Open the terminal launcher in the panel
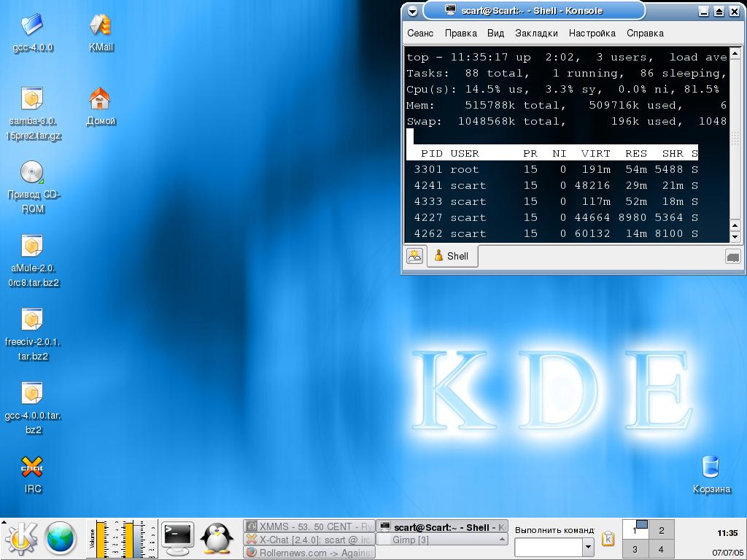Screen dimensions: 747x560 177,539
